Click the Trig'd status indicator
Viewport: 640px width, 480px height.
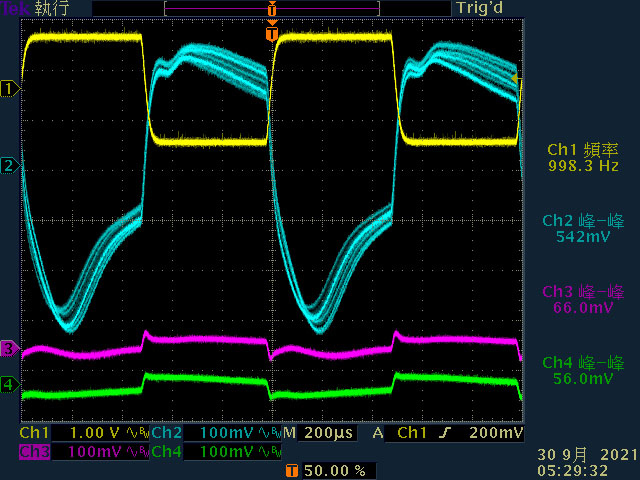coord(480,8)
